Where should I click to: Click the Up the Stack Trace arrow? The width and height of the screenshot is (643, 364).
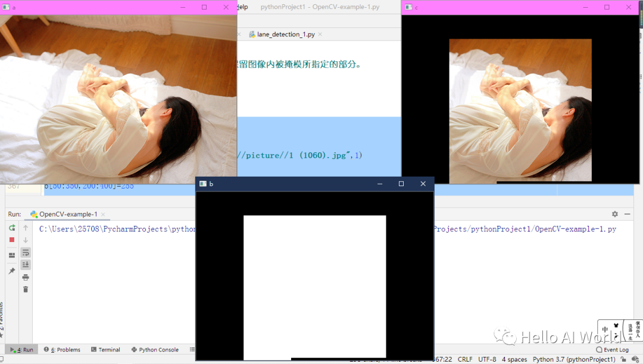pyautogui.click(x=26, y=228)
